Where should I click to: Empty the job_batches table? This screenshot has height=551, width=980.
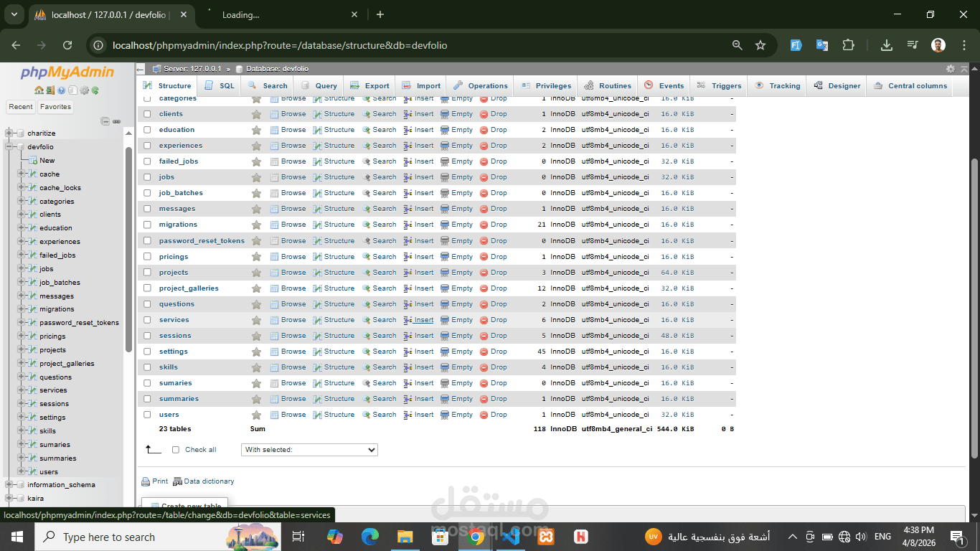(457, 193)
